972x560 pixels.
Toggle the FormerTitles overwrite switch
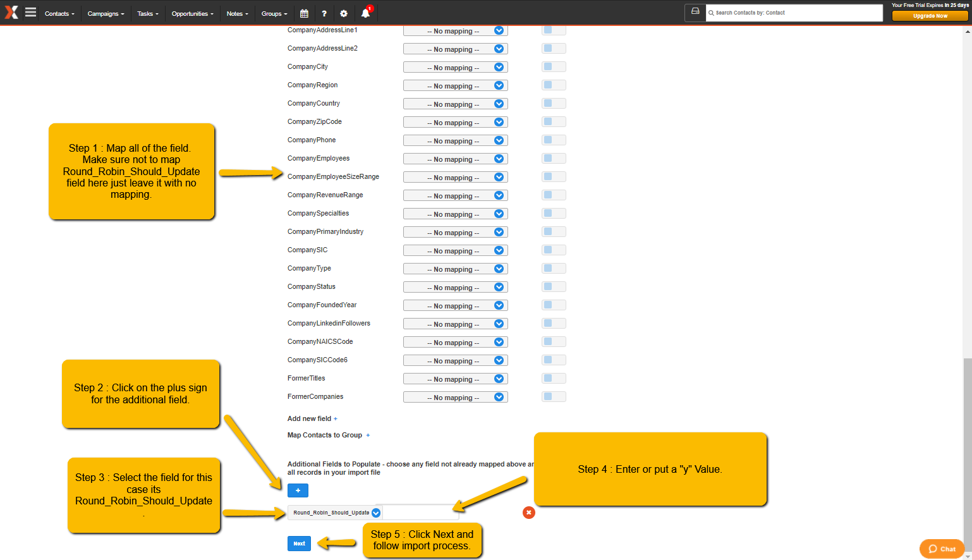(x=554, y=378)
